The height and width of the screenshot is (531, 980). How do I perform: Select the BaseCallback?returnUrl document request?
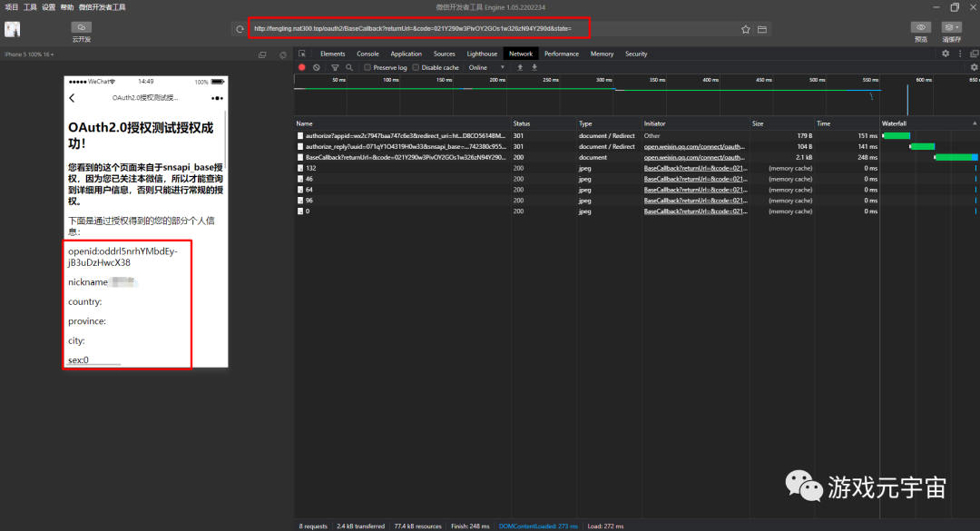[x=637, y=158]
